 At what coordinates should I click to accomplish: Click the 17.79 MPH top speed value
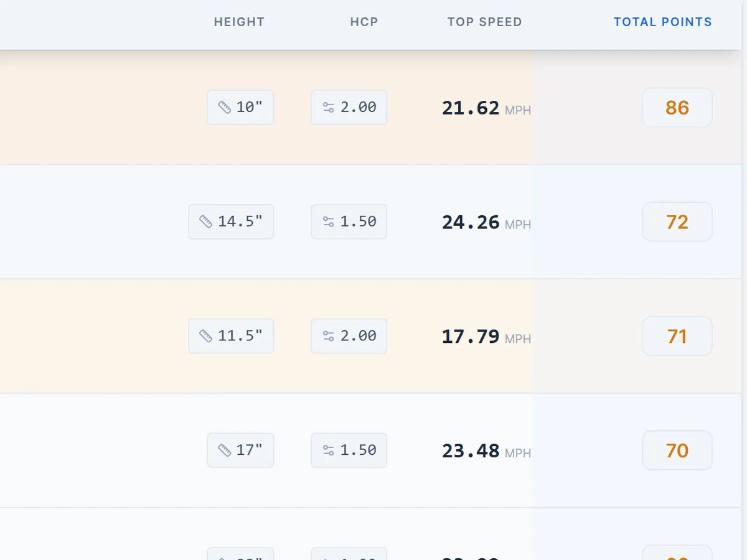pyautogui.click(x=486, y=337)
